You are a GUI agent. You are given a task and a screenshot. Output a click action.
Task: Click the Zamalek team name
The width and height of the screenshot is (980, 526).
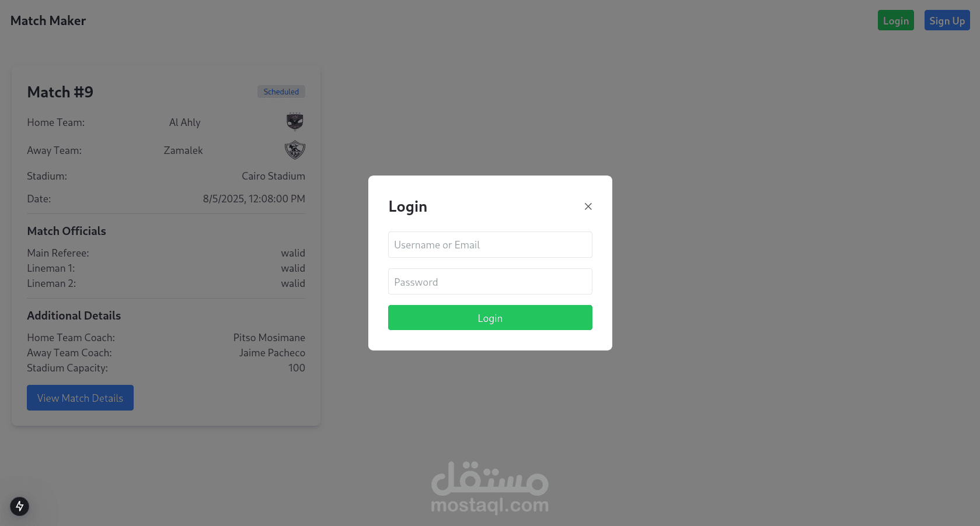[183, 150]
